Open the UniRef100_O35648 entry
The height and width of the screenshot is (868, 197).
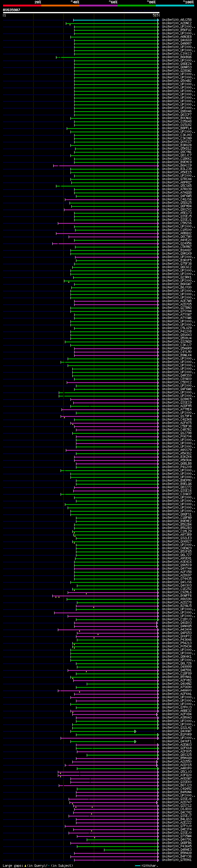[x=176, y=122]
